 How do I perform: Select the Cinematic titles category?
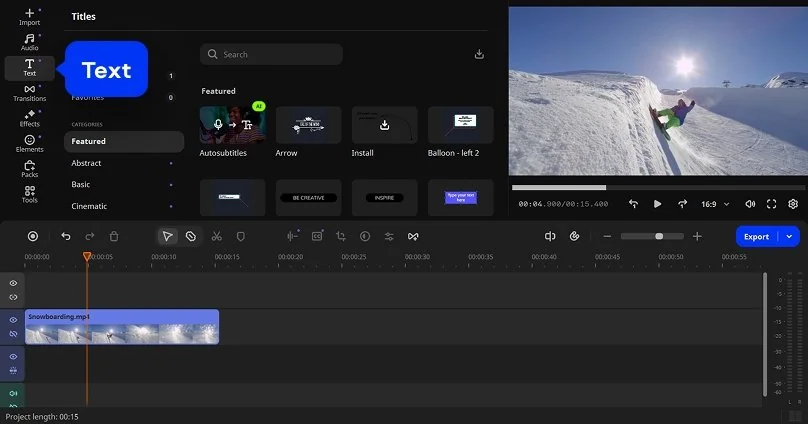tap(89, 206)
